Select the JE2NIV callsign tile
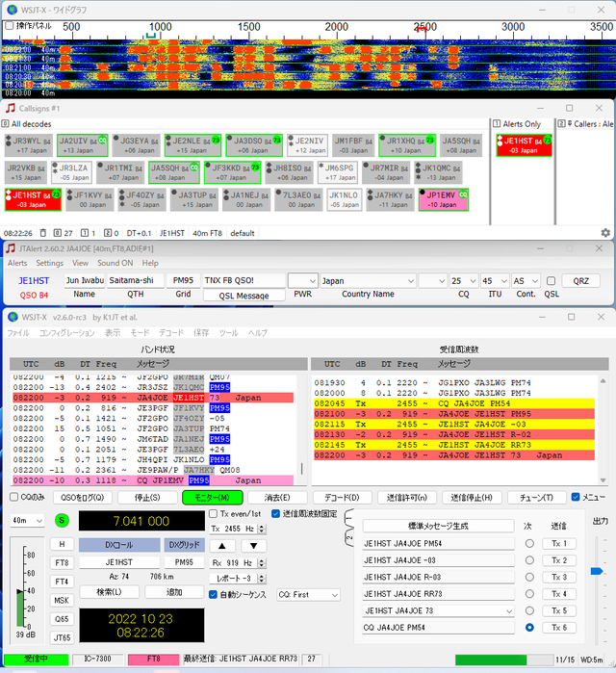 click(307, 145)
